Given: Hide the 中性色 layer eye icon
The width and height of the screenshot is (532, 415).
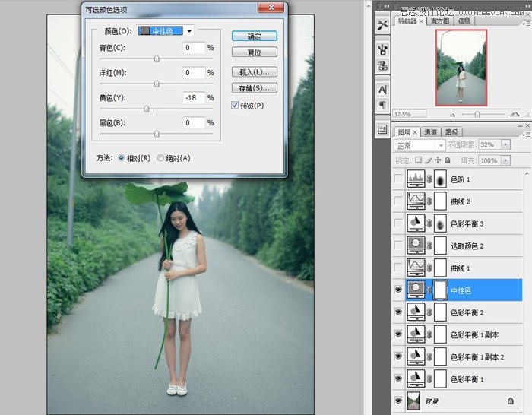Looking at the screenshot, I should [x=398, y=290].
